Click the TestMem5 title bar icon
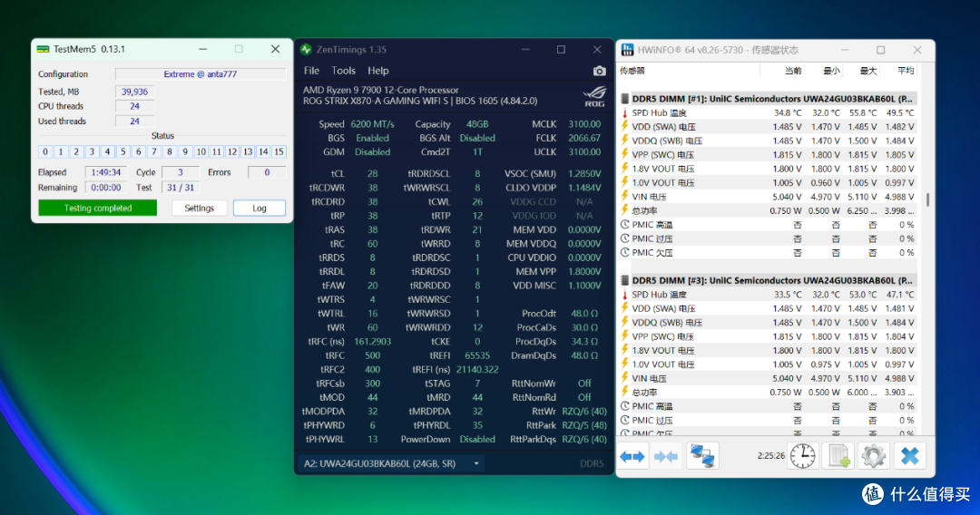This screenshot has width=980, height=515. [x=44, y=49]
